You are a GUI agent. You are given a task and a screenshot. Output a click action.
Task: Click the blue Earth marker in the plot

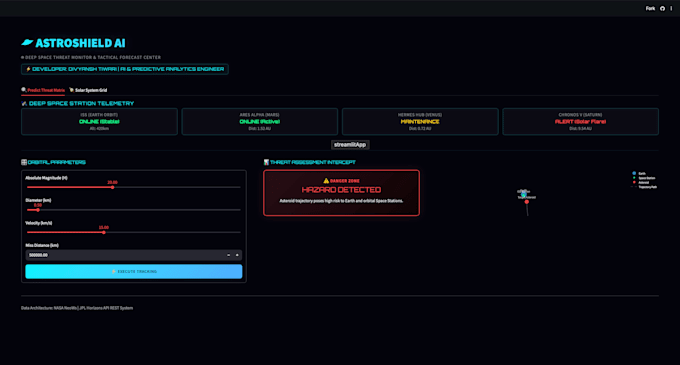pyautogui.click(x=523, y=195)
